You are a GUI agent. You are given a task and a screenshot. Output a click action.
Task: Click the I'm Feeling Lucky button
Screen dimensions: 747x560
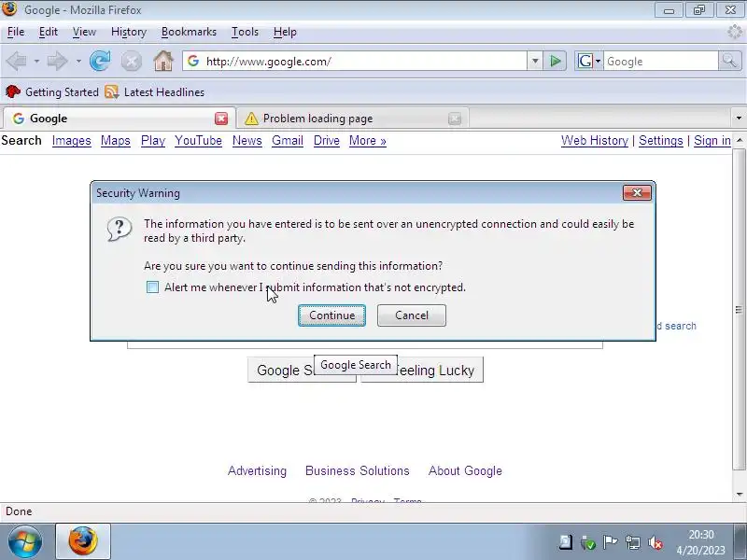click(x=440, y=370)
